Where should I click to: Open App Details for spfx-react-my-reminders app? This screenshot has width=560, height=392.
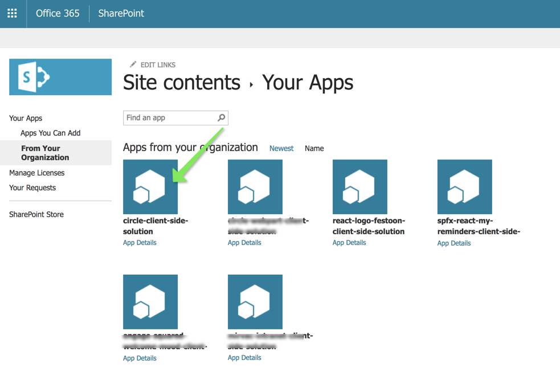[x=454, y=243]
